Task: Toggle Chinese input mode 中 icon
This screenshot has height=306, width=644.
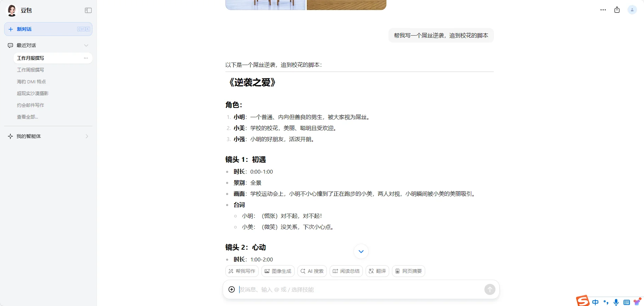Action: (x=596, y=302)
